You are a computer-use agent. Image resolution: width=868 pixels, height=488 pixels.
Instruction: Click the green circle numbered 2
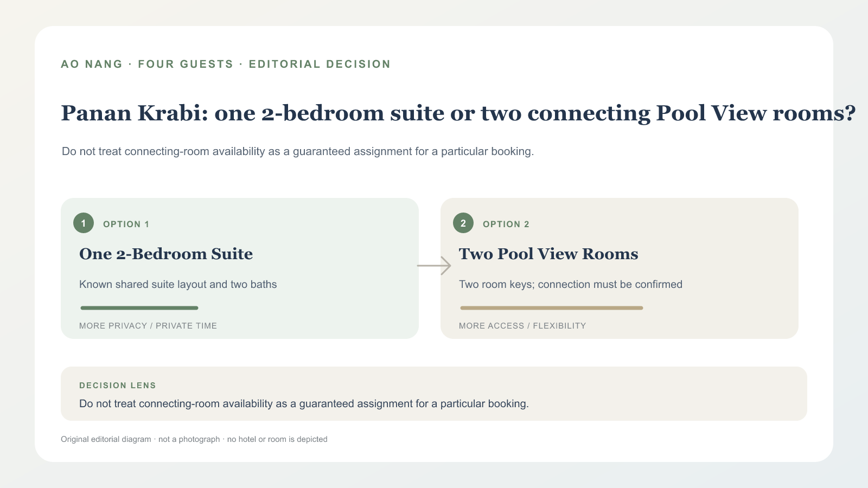click(463, 223)
